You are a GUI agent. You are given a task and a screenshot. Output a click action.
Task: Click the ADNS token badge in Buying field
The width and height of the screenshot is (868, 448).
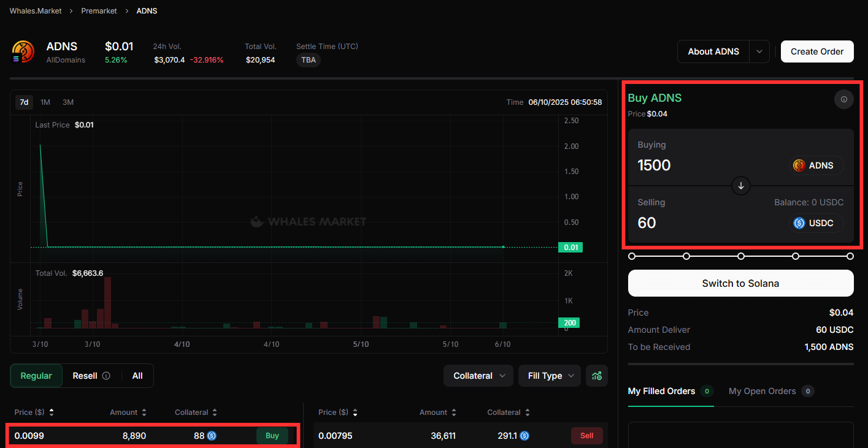815,165
